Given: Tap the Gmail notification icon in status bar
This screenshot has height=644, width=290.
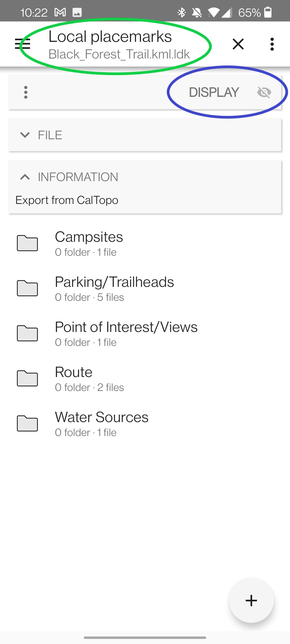Looking at the screenshot, I should (x=60, y=12).
